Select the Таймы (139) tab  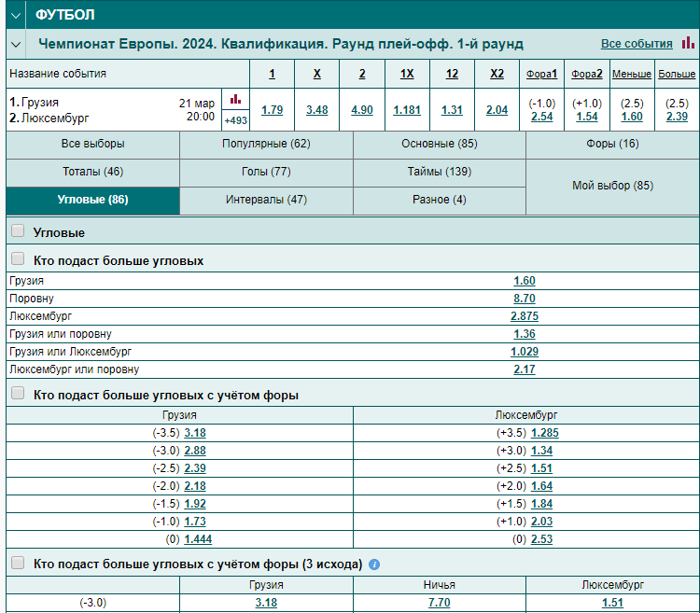(x=440, y=172)
